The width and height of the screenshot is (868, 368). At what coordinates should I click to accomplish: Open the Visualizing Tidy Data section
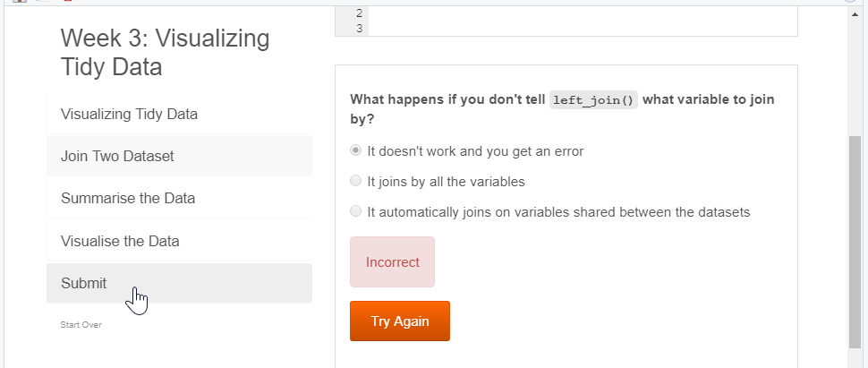tap(179, 115)
